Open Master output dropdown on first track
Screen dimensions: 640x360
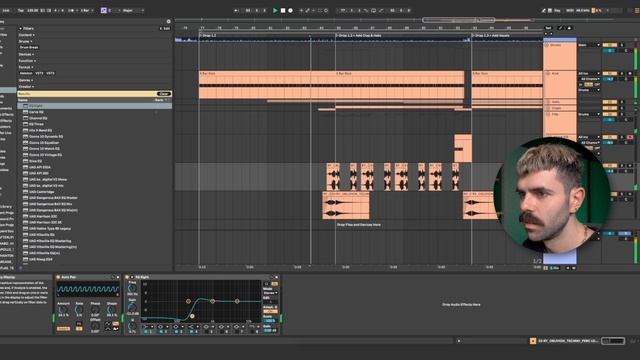pos(589,45)
